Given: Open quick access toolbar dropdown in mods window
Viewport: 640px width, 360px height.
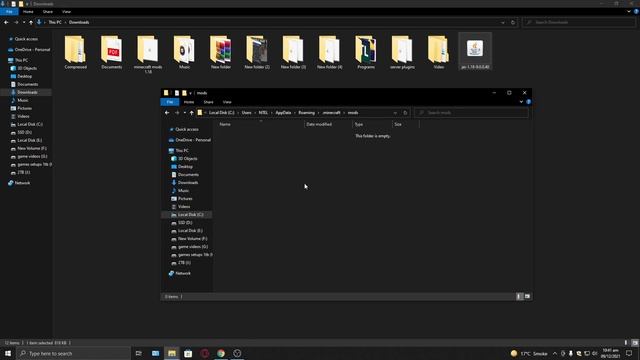Looking at the screenshot, I should pos(190,93).
